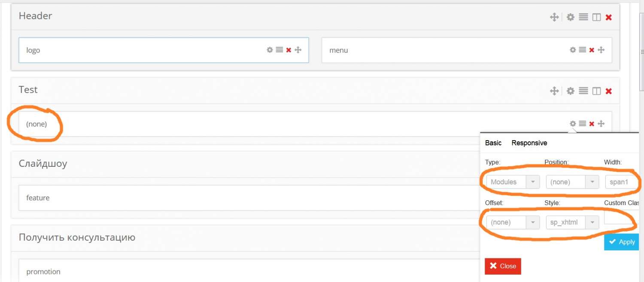
Task: Click the Header row move icon
Action: tap(554, 17)
